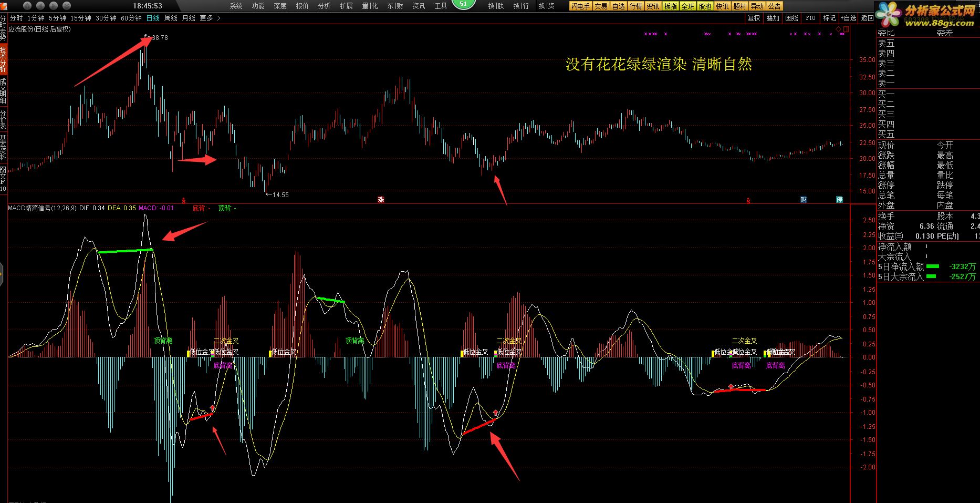Switch to 月线 monthly period
Image resolution: width=980 pixels, height=503 pixels.
pos(189,18)
